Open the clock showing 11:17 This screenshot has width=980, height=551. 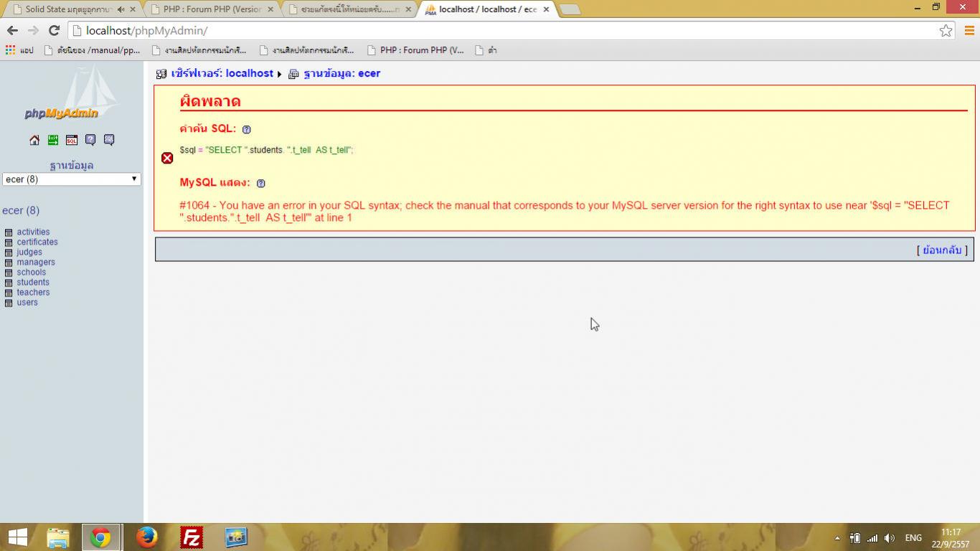(x=951, y=538)
